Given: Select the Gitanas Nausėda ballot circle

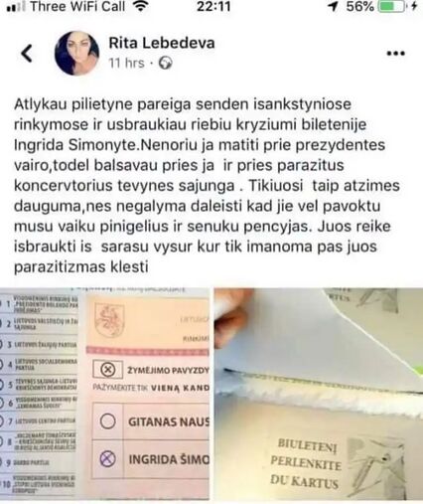Looking at the screenshot, I should [107, 421].
